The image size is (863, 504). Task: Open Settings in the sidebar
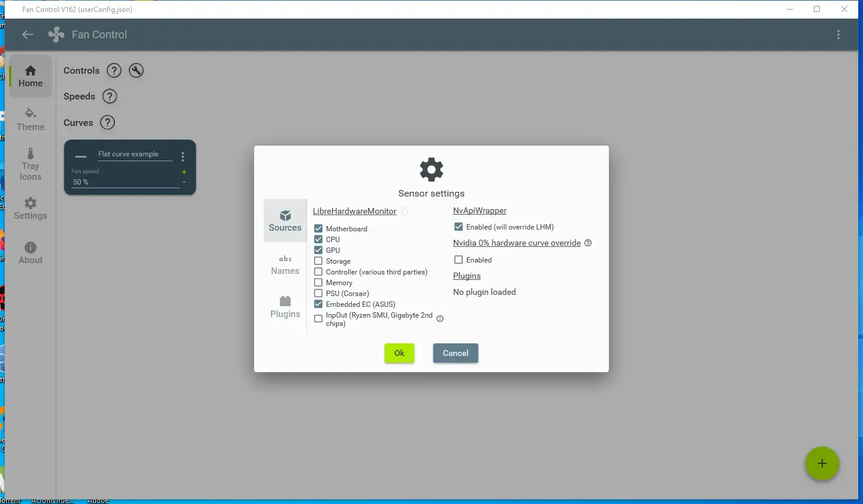click(31, 209)
